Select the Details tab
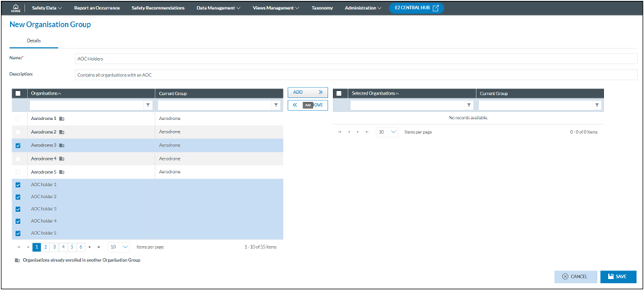The image size is (644, 290). tap(34, 41)
